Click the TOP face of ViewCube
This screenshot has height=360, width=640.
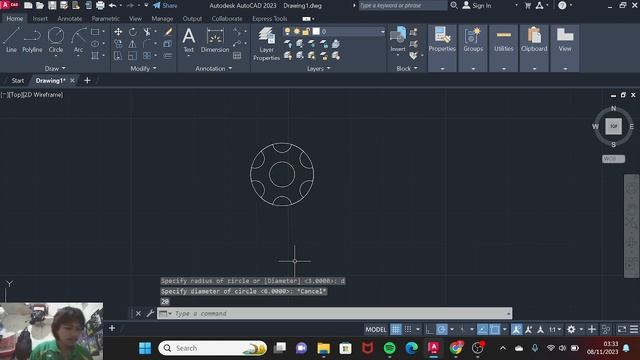point(613,126)
